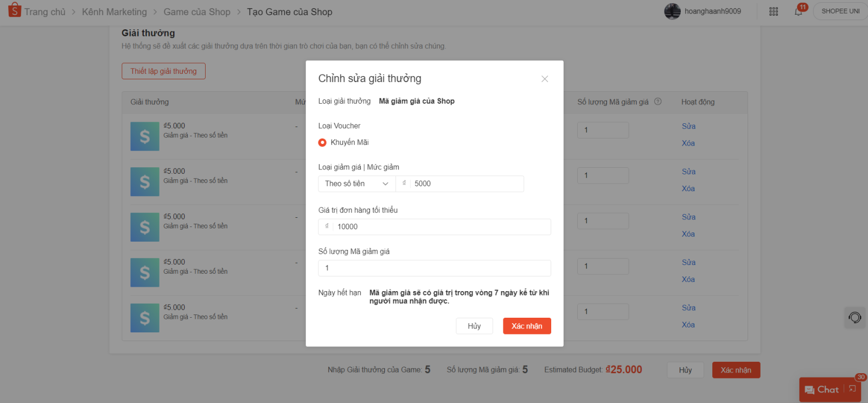This screenshot has width=868, height=403.
Task: Click Hủy in the dialog
Action: [x=474, y=326]
